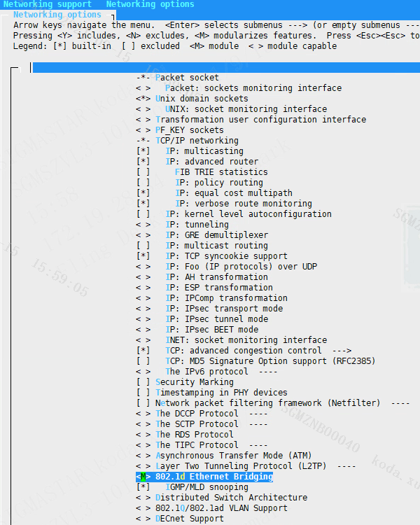This screenshot has height=525, width=420.
Task: Click the blue highlighted bar above Packet socket
Action: pos(224,68)
